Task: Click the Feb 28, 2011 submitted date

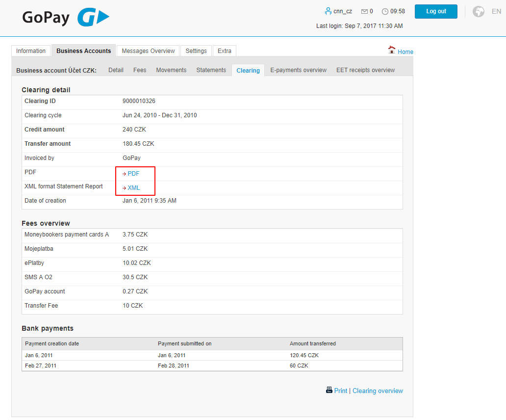Action: coord(174,366)
